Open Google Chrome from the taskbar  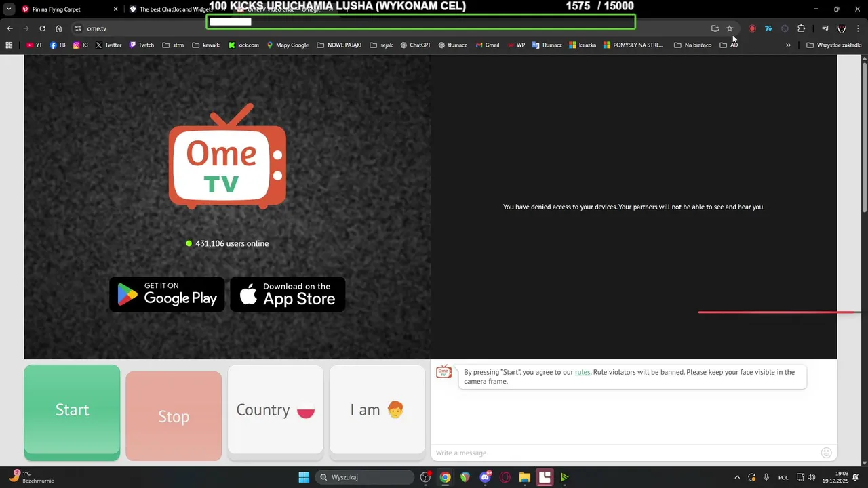pos(445,477)
